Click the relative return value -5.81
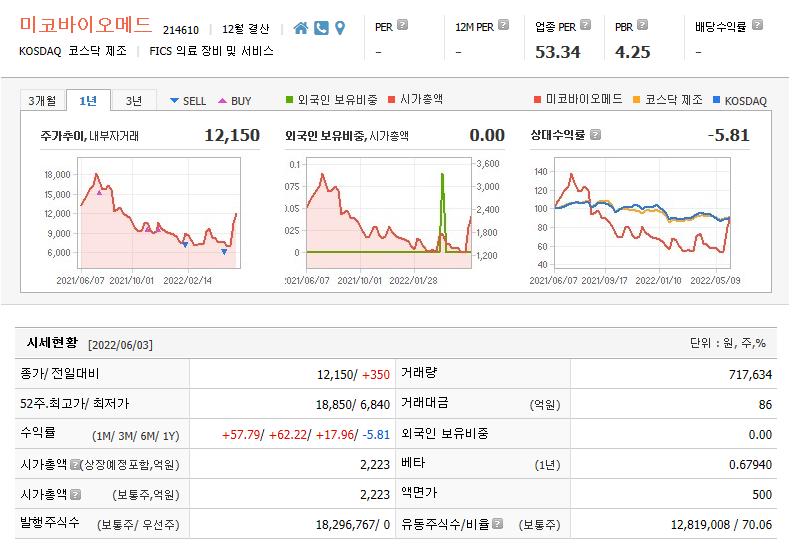 [729, 135]
